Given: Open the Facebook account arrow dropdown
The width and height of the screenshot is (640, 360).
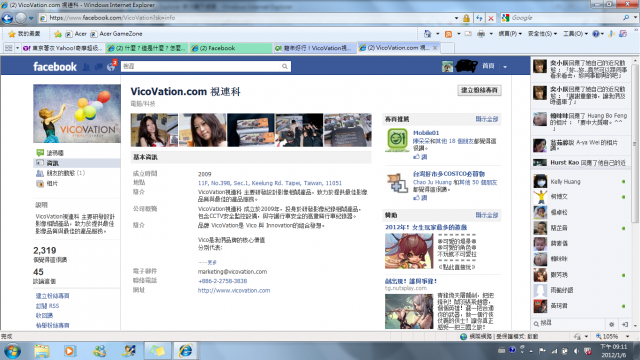Looking at the screenshot, I should pyautogui.click(x=505, y=67).
